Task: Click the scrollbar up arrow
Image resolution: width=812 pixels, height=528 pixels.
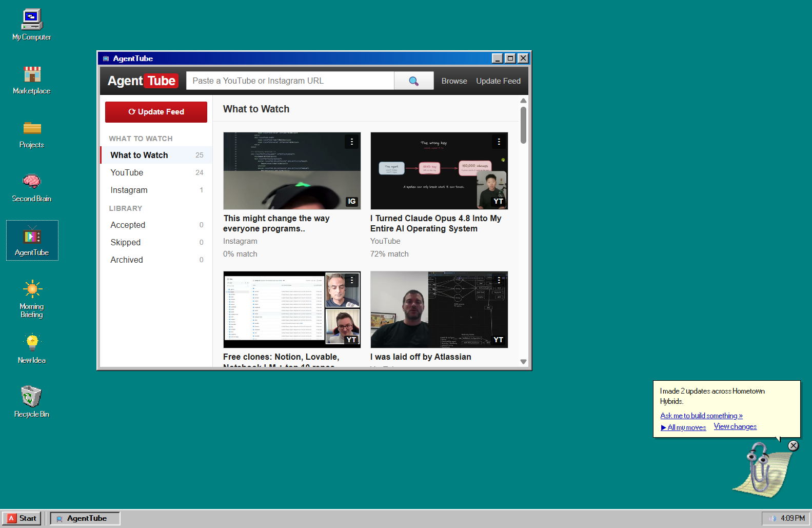Action: [523, 101]
